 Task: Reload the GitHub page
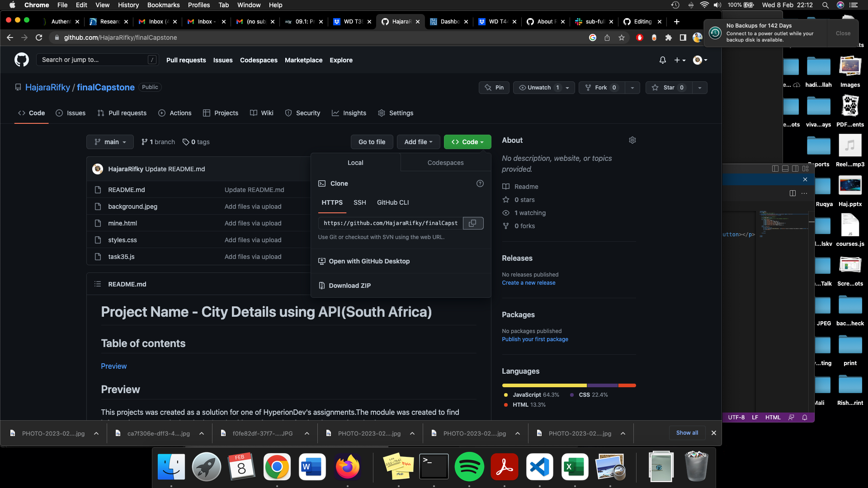pos(39,38)
